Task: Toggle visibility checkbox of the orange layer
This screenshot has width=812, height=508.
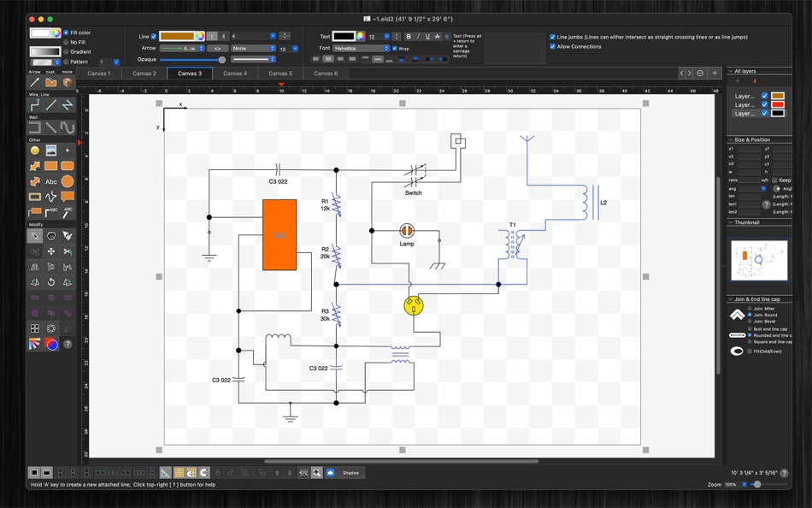Action: tap(764, 96)
